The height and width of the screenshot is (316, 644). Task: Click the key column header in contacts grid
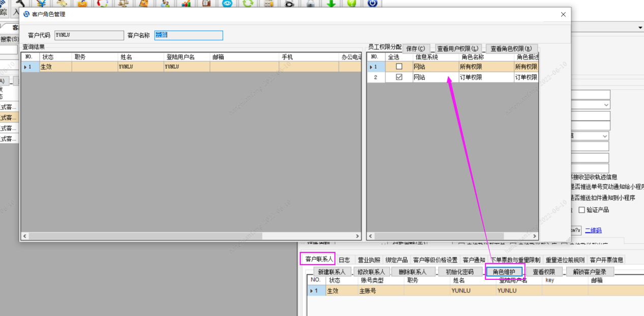point(565,280)
